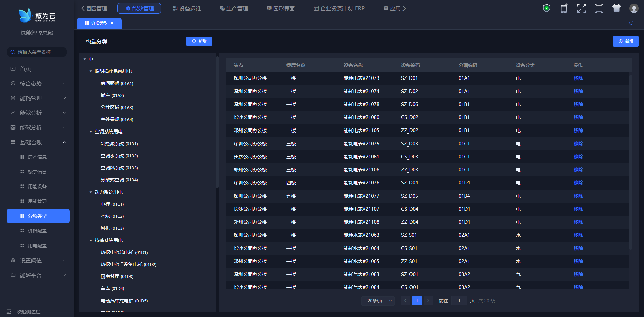Viewport: 644px width, 317px height.
Task: Click the refresh icon below toolbar
Action: [x=631, y=23]
